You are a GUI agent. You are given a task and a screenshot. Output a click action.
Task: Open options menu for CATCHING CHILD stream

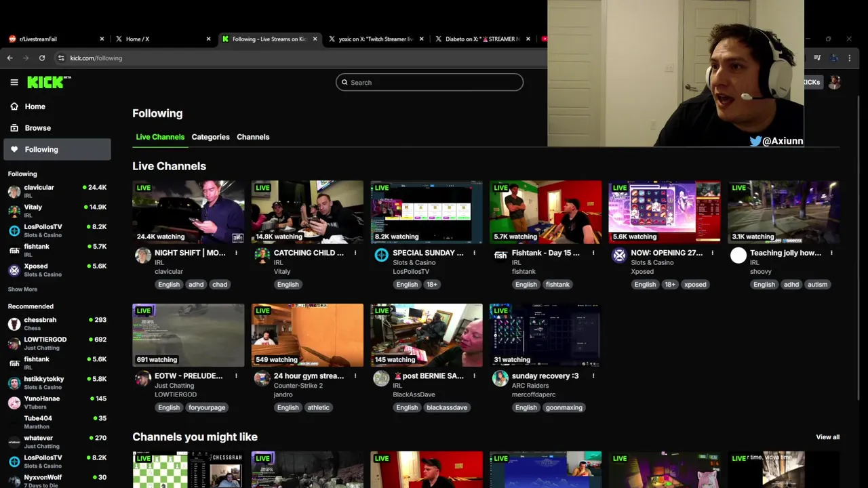[x=355, y=253]
